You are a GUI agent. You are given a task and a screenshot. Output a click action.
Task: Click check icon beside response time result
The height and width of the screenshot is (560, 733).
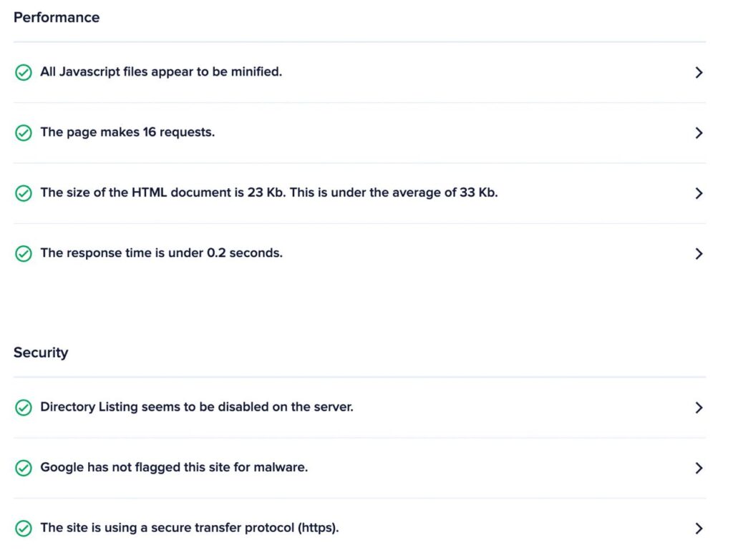click(24, 254)
